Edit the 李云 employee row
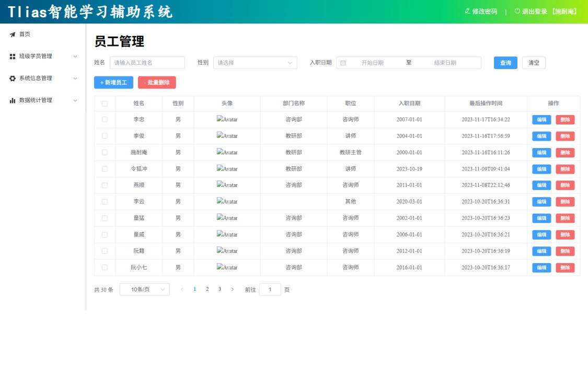 (x=541, y=202)
